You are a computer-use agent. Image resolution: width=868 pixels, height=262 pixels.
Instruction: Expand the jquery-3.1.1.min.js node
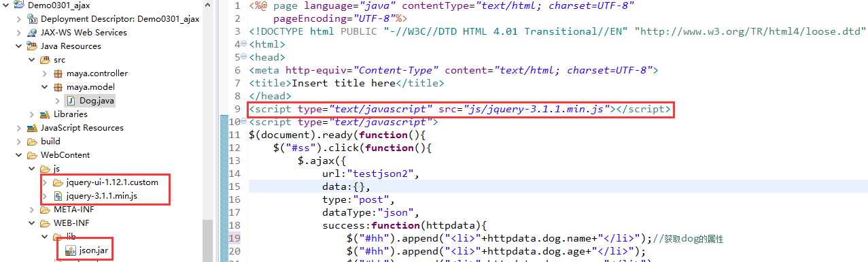click(x=45, y=195)
